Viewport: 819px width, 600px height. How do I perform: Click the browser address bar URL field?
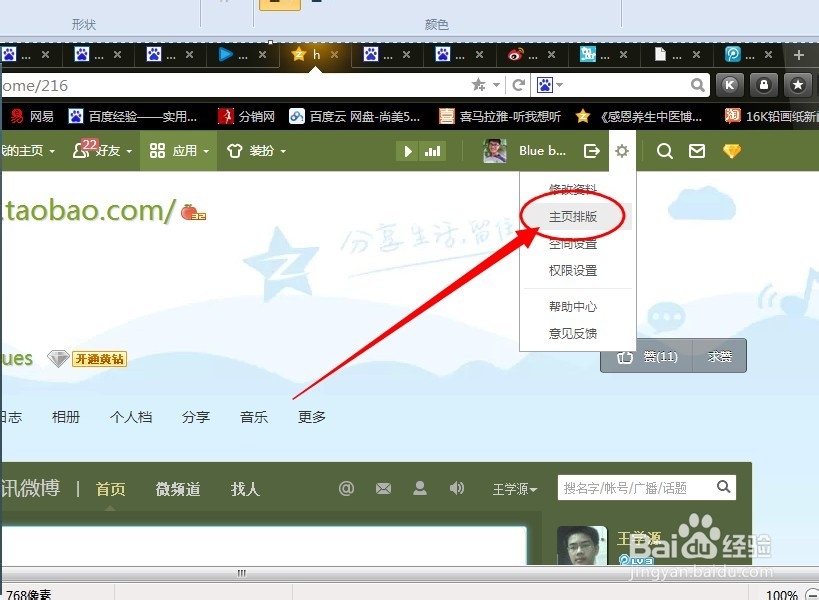pyautogui.click(x=235, y=85)
